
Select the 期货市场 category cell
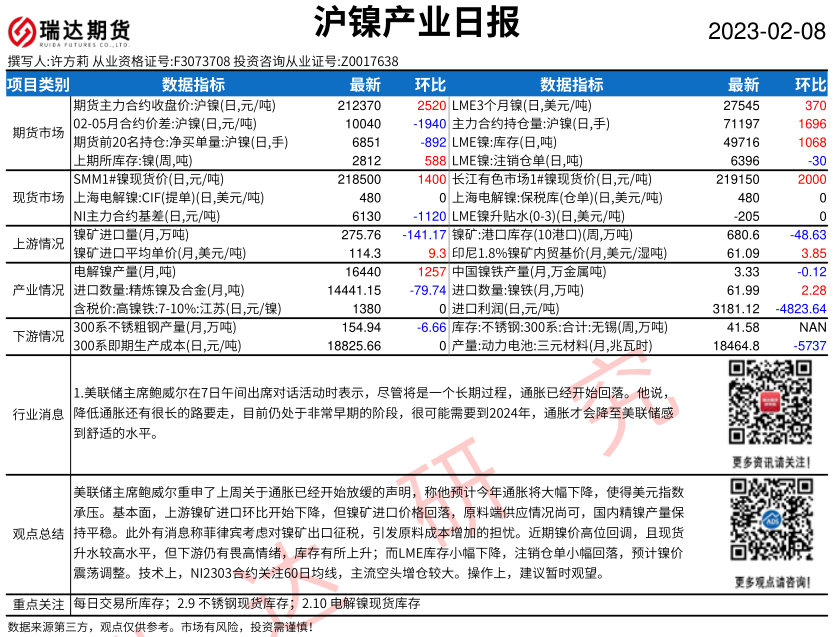tap(38, 132)
